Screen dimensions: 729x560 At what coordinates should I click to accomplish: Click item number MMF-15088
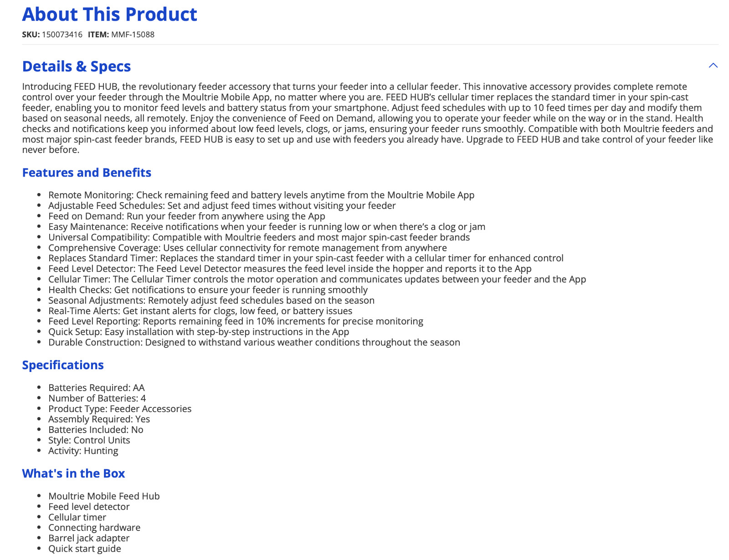[x=133, y=35]
